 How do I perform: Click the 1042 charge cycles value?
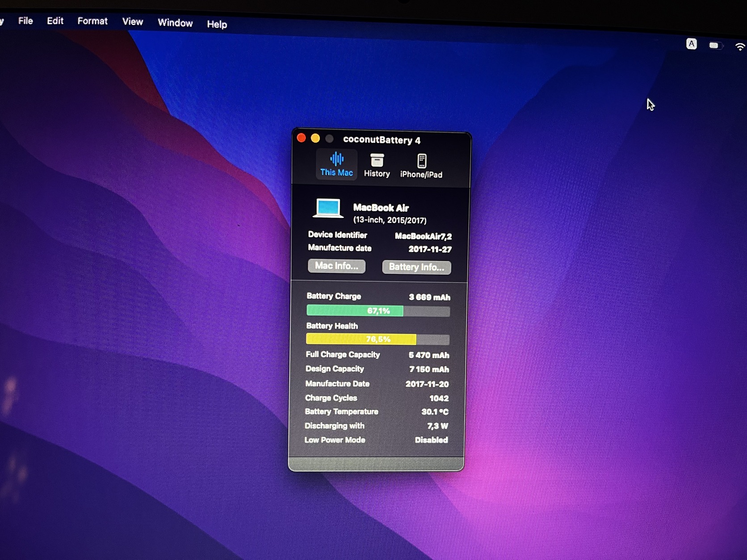click(439, 398)
